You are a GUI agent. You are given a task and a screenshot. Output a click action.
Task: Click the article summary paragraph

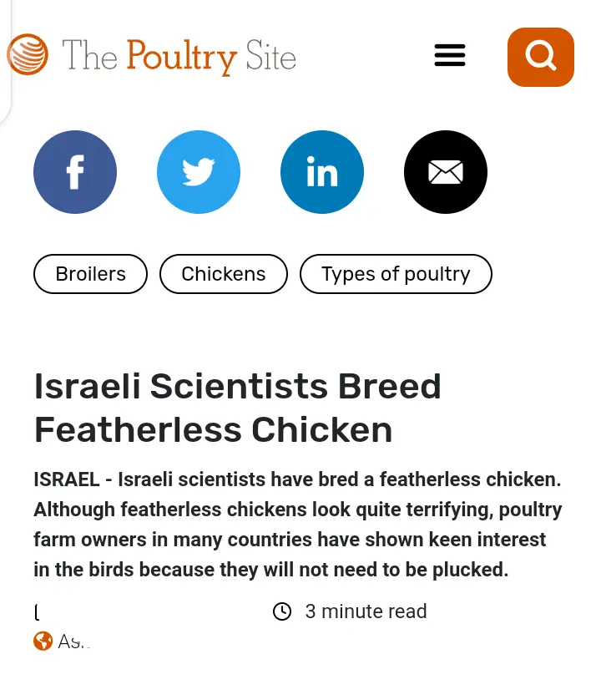[297, 524]
